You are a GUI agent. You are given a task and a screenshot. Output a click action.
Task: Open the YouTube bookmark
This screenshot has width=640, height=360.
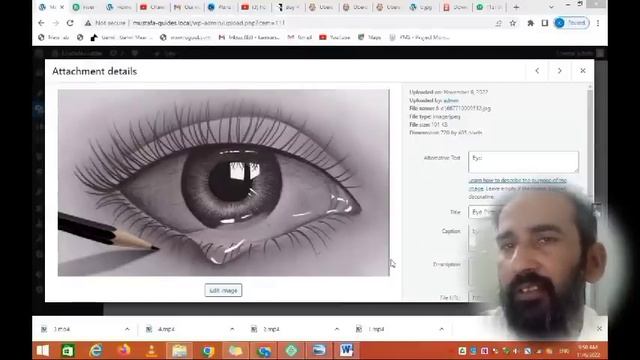pos(335,37)
